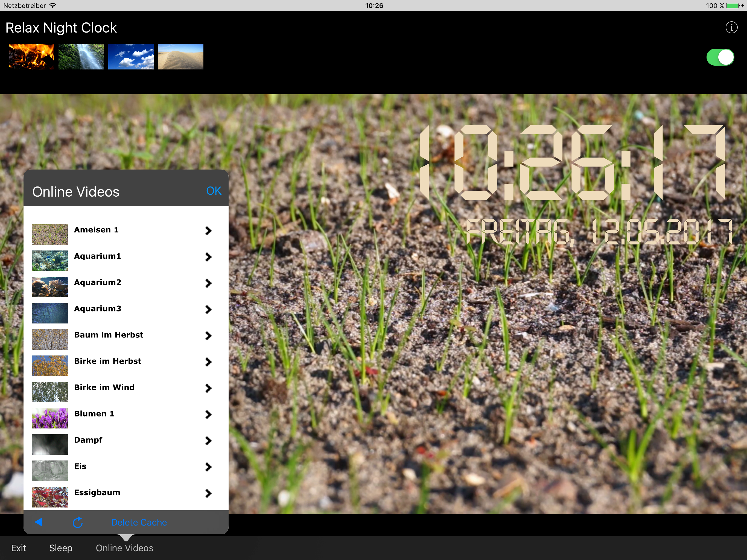The width and height of the screenshot is (747, 560).
Task: Choose the Birke im Herbst title
Action: click(x=108, y=361)
